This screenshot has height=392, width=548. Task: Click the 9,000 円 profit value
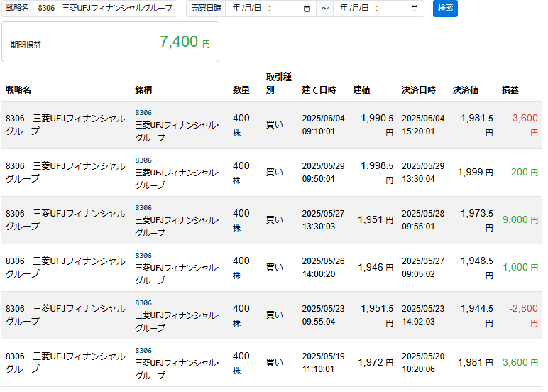point(520,219)
